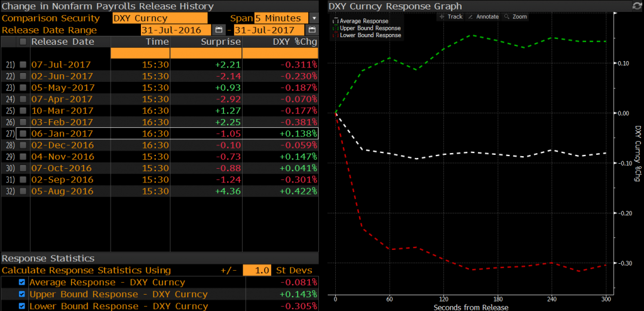Select the 02-Dec-2016 release date

62,145
